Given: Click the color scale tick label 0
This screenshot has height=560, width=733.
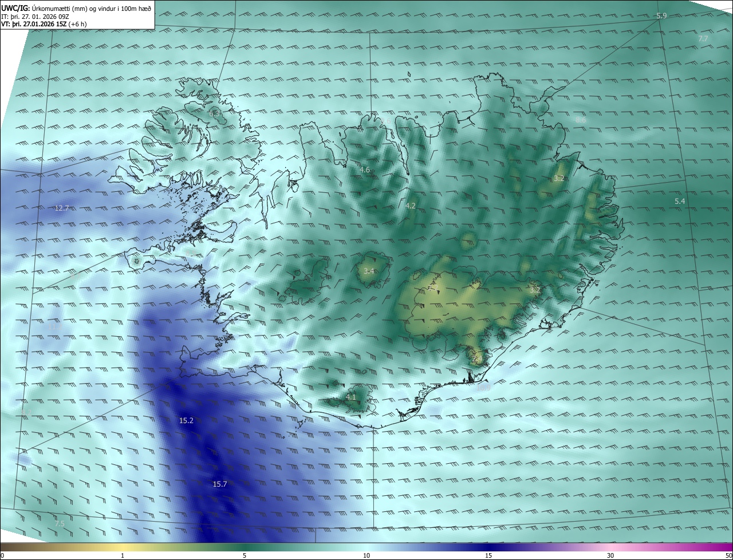Looking at the screenshot, I should pyautogui.click(x=2, y=555).
